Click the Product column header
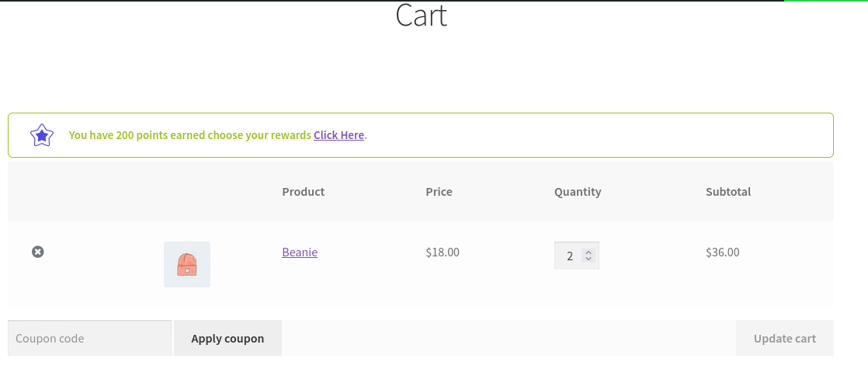 click(304, 192)
